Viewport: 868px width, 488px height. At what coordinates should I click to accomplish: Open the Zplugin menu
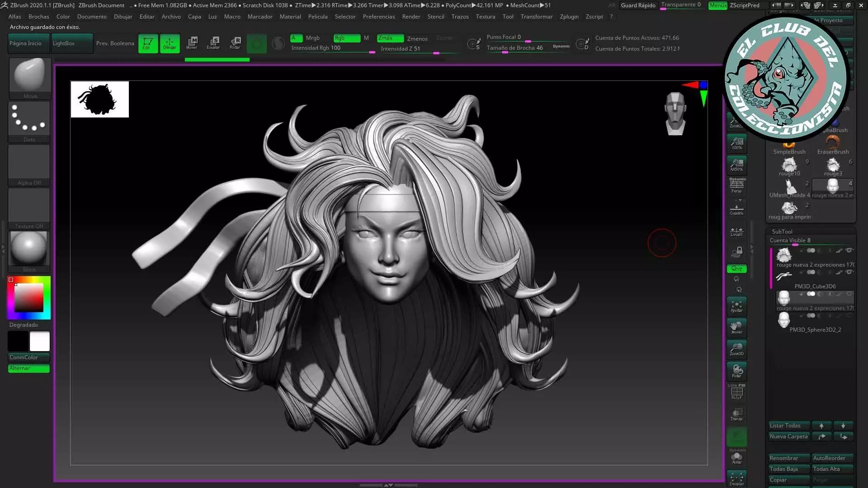pyautogui.click(x=569, y=17)
